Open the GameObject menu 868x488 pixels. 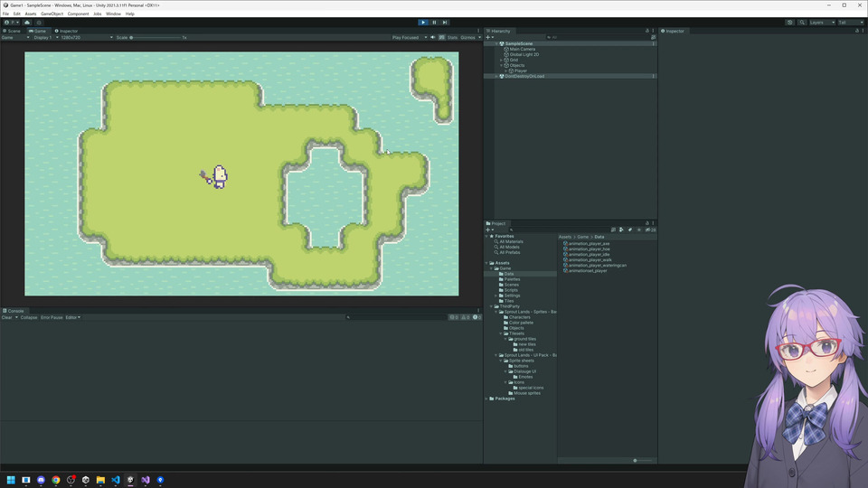[52, 14]
